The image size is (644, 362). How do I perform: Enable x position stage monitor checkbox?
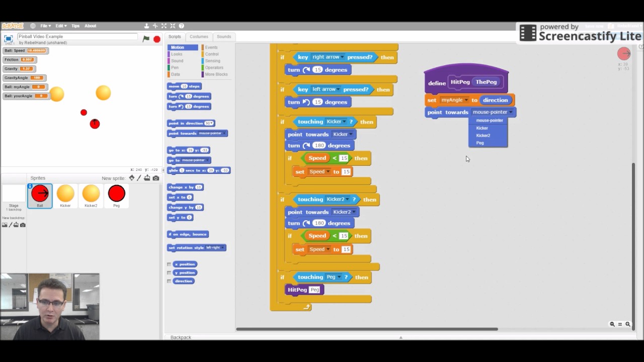coord(169,264)
